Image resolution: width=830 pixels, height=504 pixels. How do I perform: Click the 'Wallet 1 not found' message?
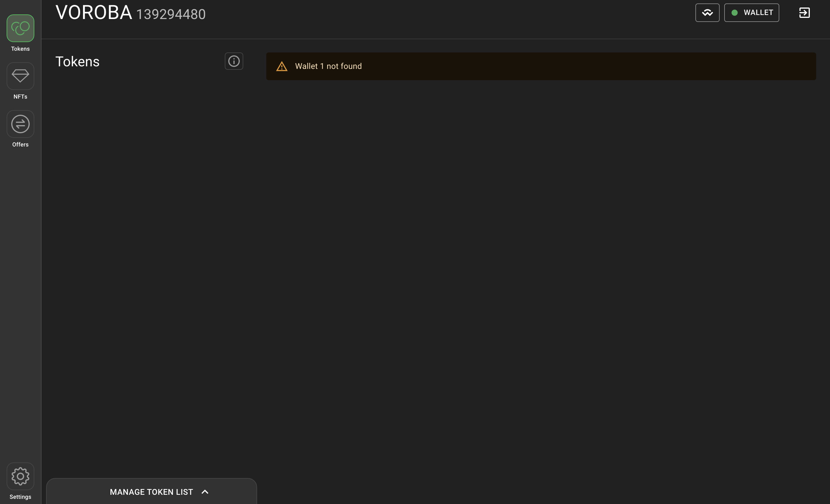(329, 66)
